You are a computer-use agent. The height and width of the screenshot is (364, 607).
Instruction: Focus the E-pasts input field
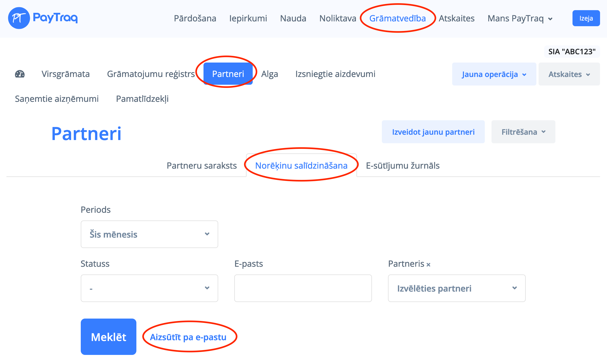click(303, 288)
